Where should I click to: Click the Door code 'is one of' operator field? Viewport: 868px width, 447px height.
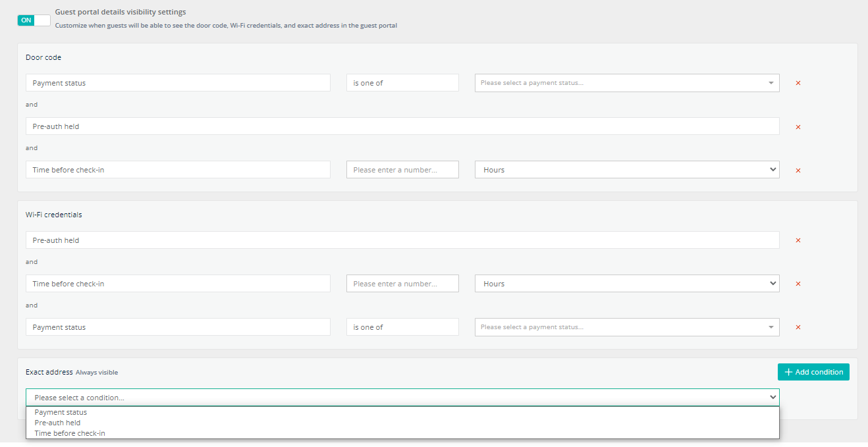coord(402,83)
